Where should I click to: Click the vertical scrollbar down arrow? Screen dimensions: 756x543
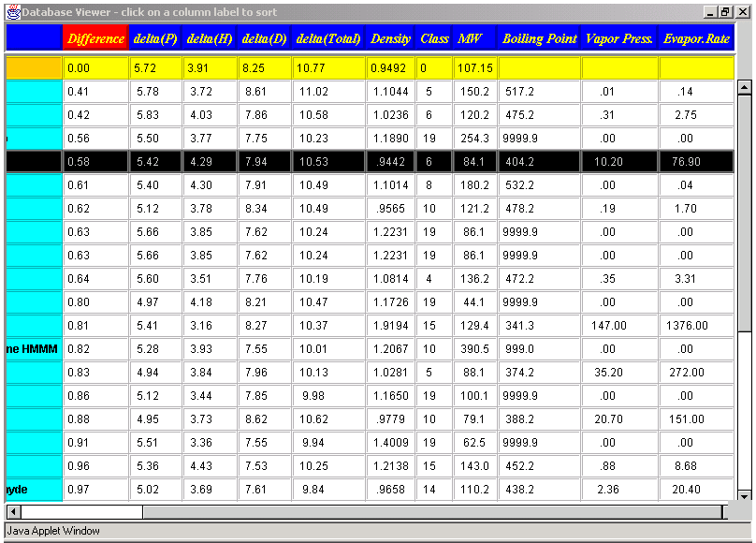coord(745,495)
